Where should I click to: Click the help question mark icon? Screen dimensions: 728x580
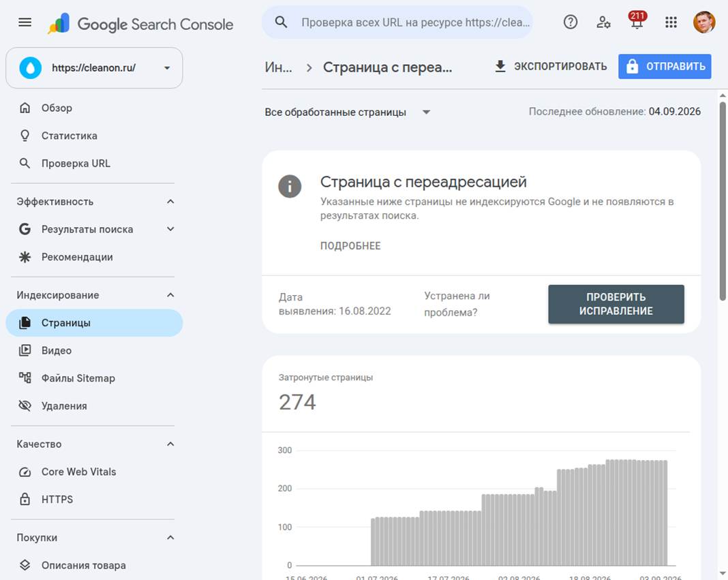pos(570,22)
